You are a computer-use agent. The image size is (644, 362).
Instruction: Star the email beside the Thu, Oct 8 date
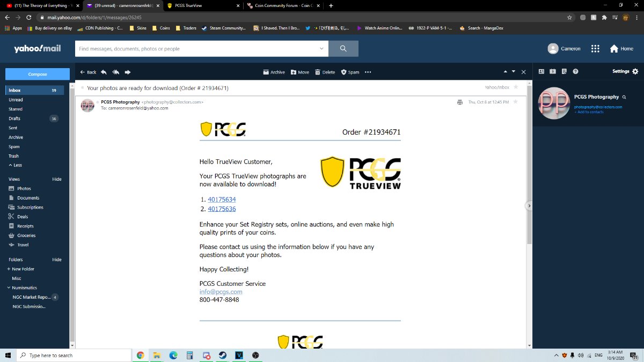pyautogui.click(x=515, y=101)
